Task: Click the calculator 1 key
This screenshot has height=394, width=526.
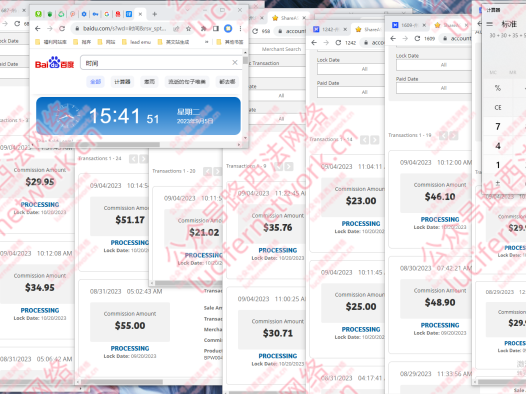Action: tap(498, 165)
